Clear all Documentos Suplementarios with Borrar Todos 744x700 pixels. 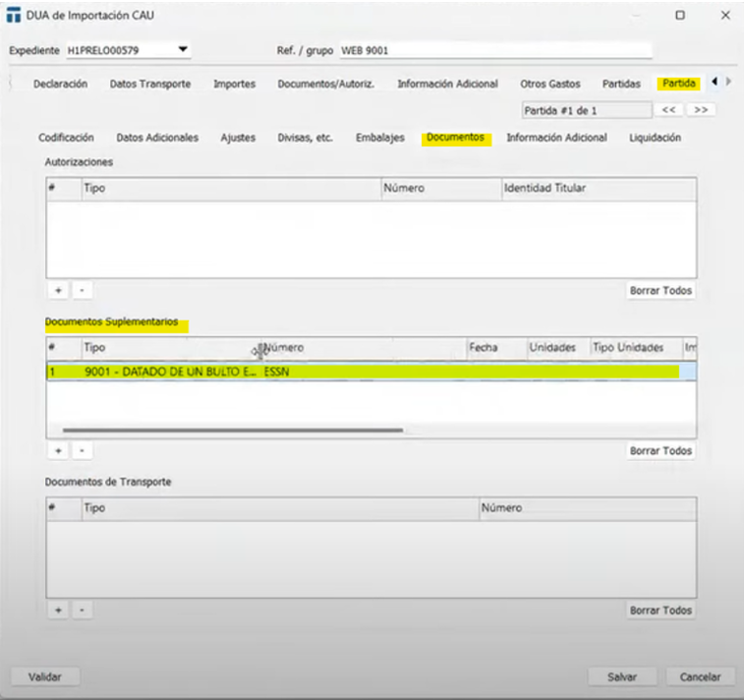point(660,450)
